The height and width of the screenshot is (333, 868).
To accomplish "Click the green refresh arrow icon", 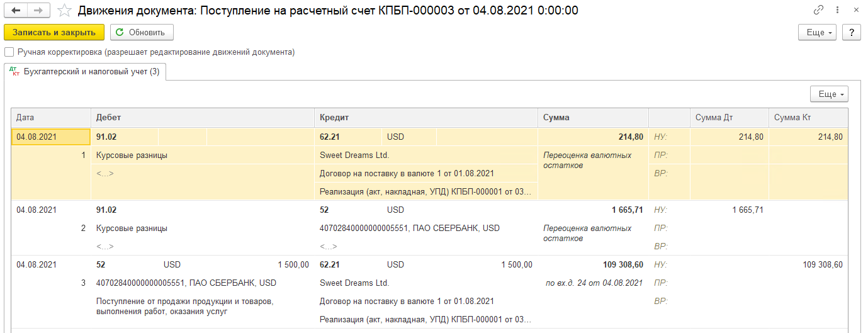I will pos(120,32).
